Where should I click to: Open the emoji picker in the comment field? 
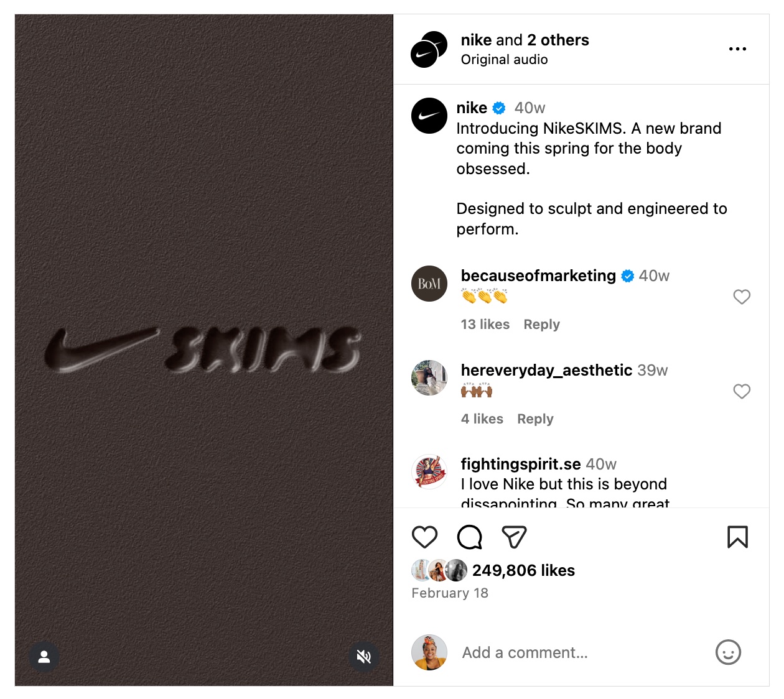[x=728, y=652]
